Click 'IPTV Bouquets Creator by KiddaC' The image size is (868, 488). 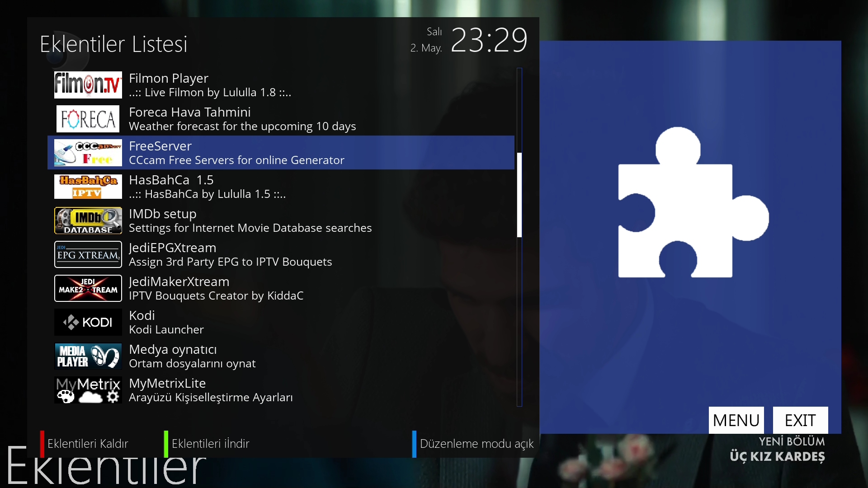(216, 296)
